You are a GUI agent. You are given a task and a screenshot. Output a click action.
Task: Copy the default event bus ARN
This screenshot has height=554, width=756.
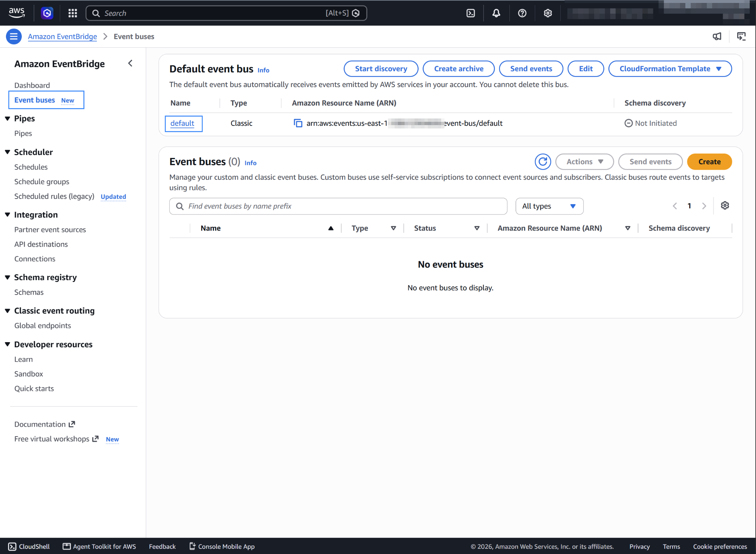pyautogui.click(x=298, y=123)
